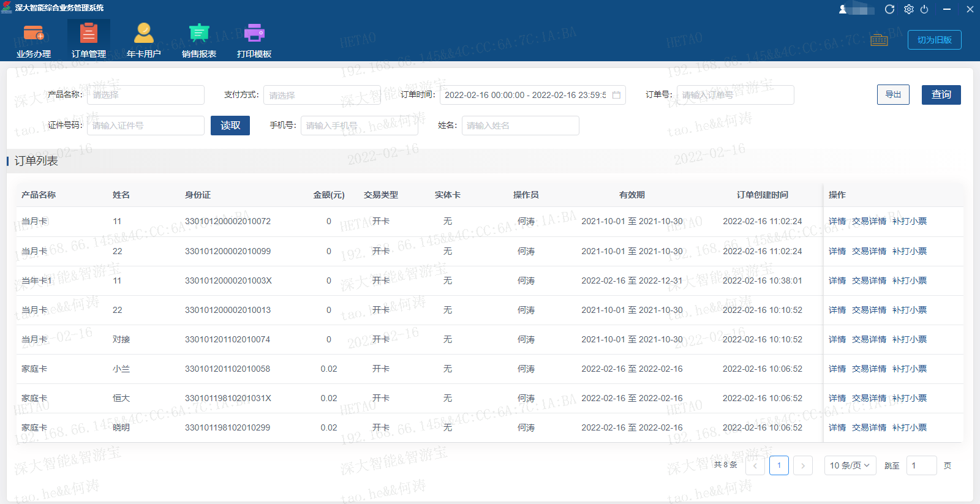The height and width of the screenshot is (504, 980).
Task: Switch to old version via 切为旧版
Action: [934, 40]
